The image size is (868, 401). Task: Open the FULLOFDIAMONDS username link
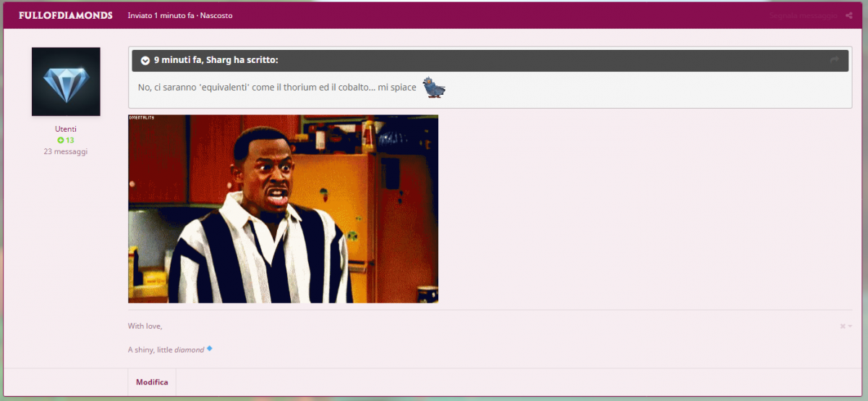(x=66, y=15)
